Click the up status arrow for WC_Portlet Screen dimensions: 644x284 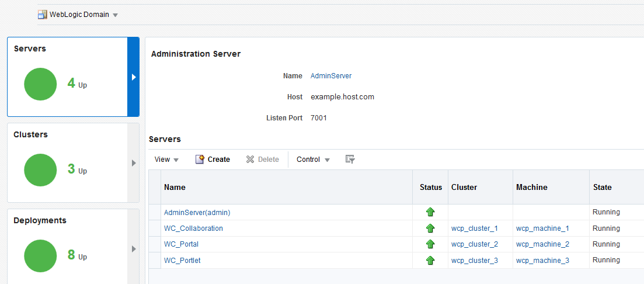point(430,260)
